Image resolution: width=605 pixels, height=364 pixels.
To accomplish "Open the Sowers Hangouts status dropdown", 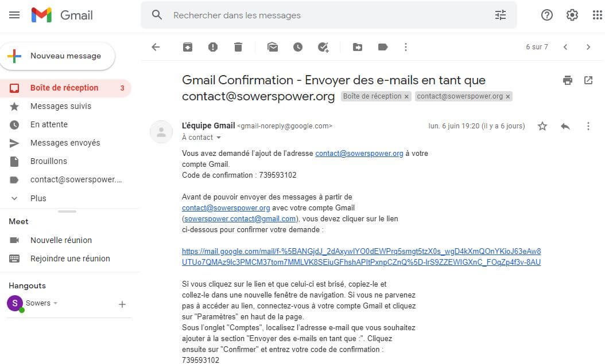I will [56, 303].
